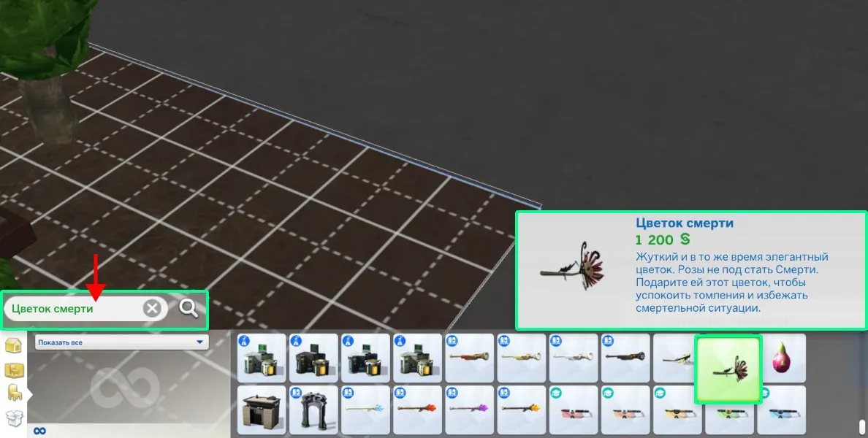This screenshot has width=868, height=438.
Task: Clear the search text with the X button
Action: tap(152, 308)
